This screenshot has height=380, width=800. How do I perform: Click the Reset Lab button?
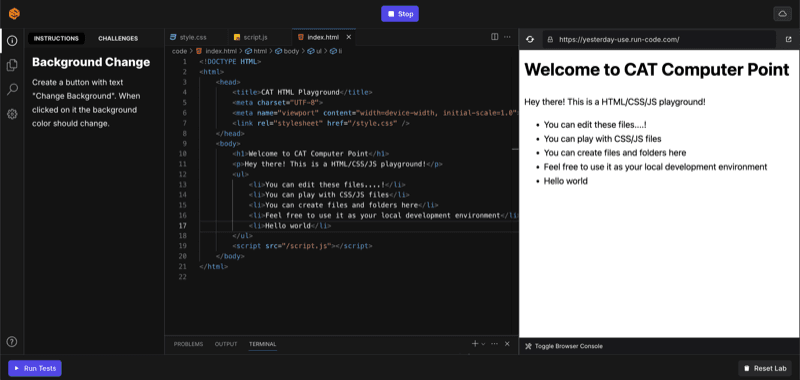[x=765, y=368]
